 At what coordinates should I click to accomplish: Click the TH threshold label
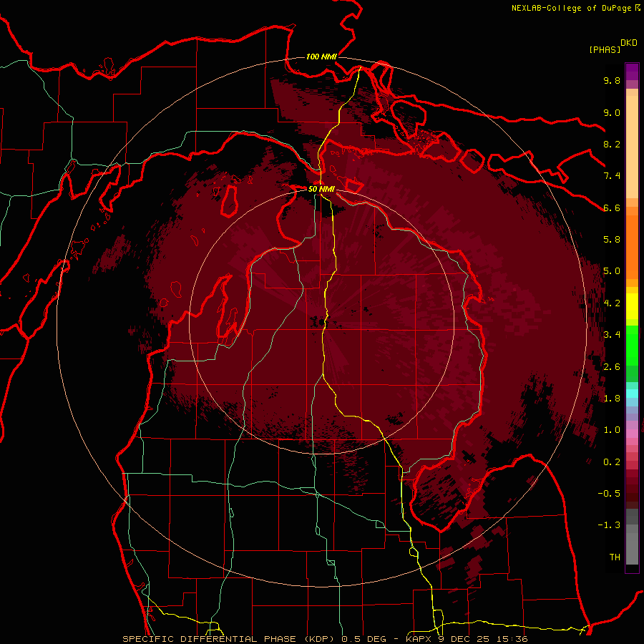615,557
